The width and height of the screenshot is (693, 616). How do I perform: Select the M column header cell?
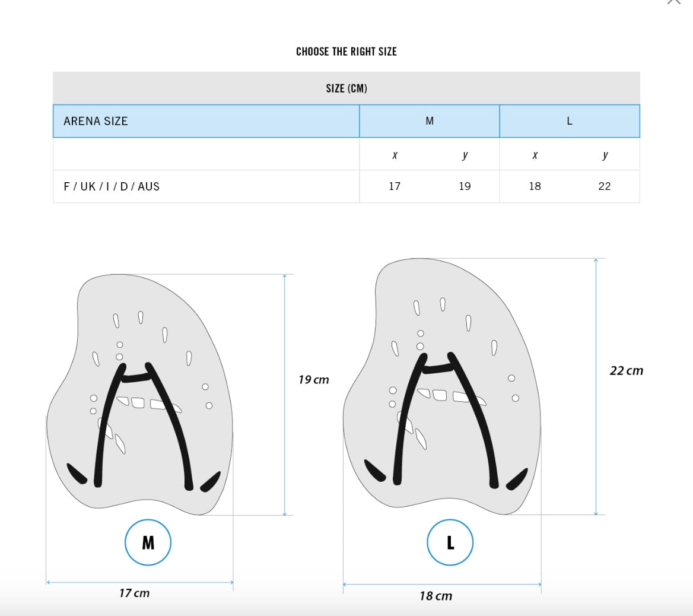(429, 120)
